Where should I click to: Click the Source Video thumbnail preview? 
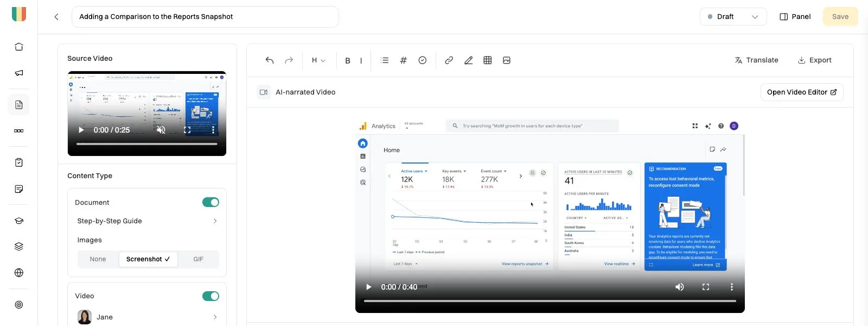pos(147,114)
